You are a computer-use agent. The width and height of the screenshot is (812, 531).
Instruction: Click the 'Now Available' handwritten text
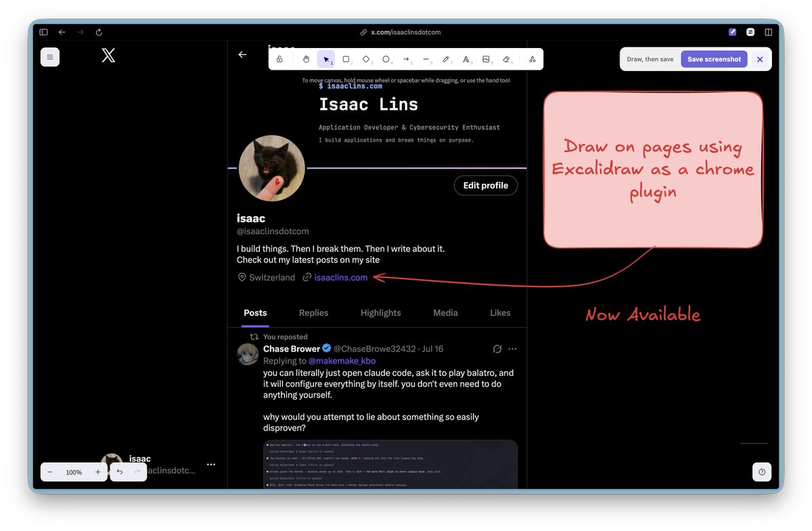coord(643,315)
